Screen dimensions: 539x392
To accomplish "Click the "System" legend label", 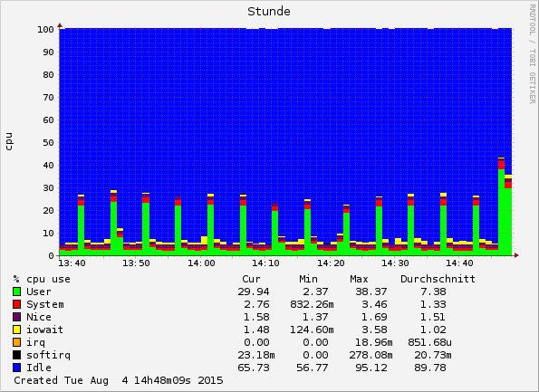I will coord(45,305).
